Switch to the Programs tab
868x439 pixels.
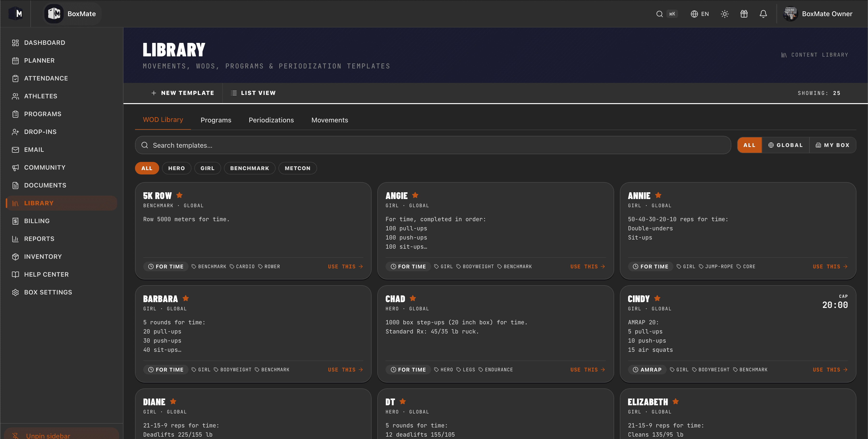tap(216, 120)
